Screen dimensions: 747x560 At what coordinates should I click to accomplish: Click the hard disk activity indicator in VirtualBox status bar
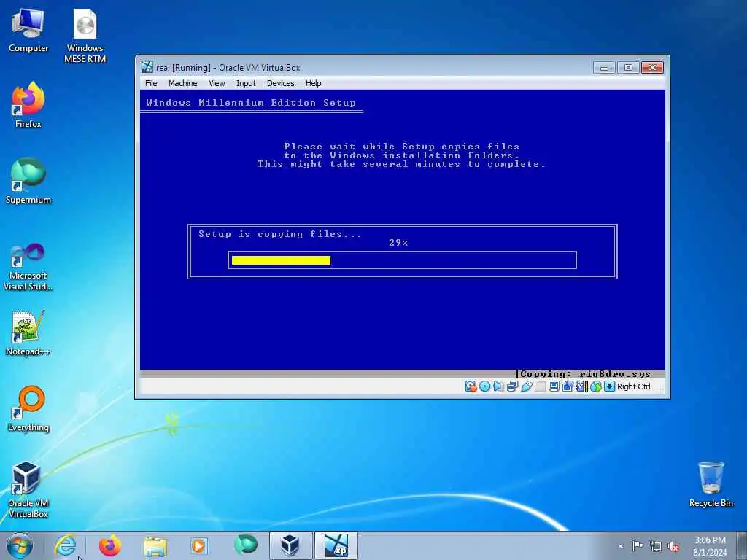click(x=471, y=386)
